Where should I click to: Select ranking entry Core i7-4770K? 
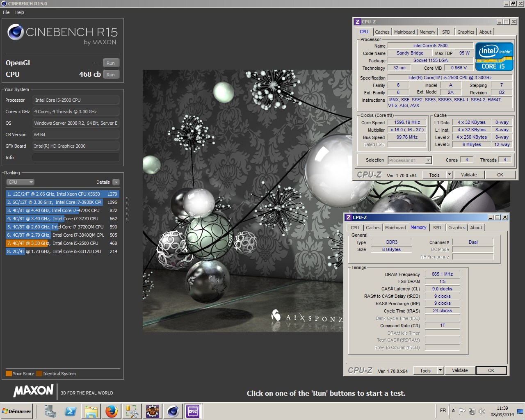(62, 210)
